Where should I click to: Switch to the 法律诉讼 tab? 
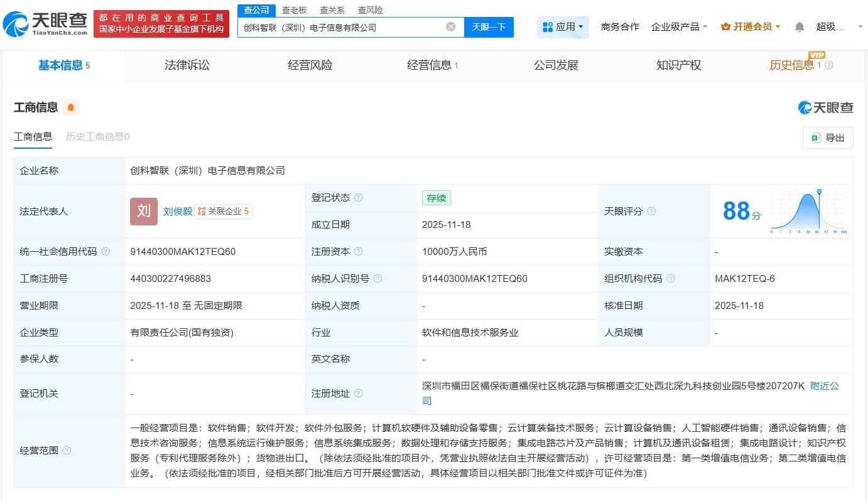187,65
